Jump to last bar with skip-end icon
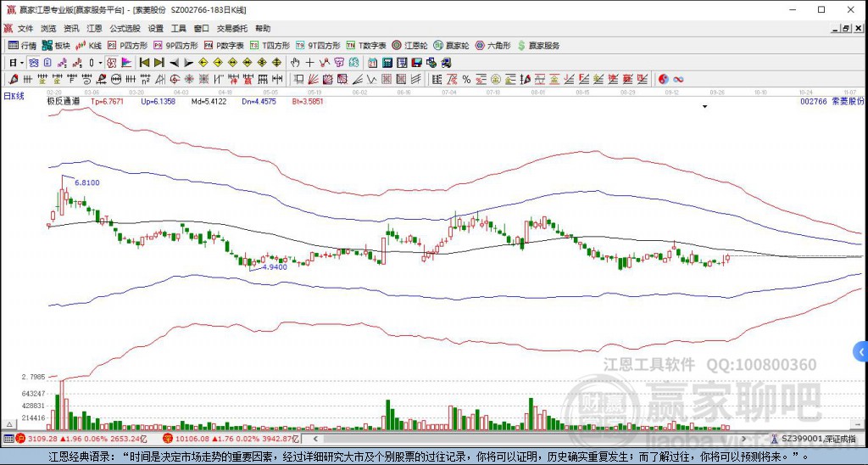868x465 pixels. tap(159, 63)
